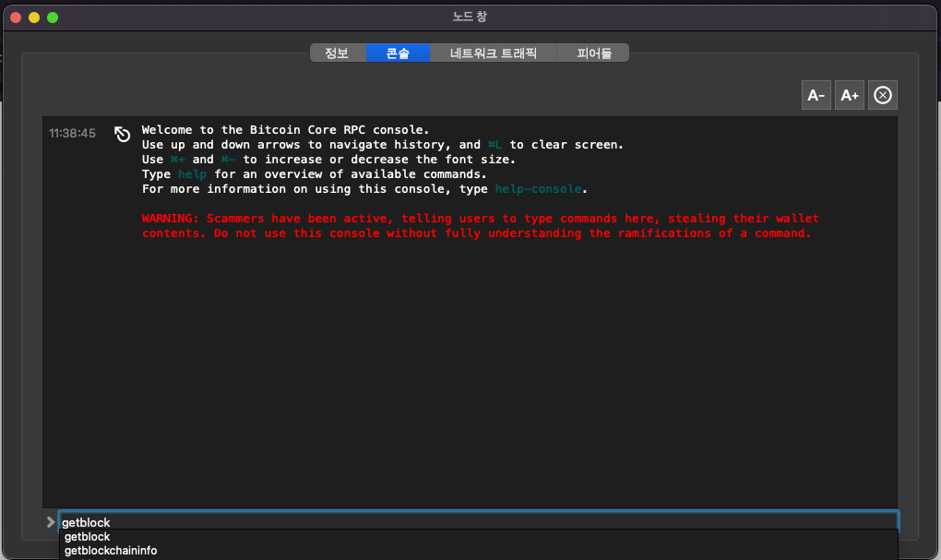Click the help-console command text
This screenshot has height=560, width=941.
tap(539, 189)
